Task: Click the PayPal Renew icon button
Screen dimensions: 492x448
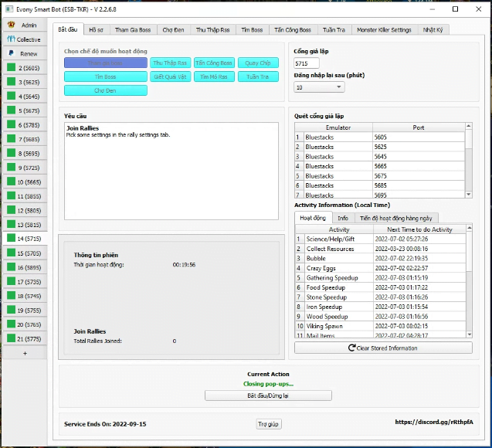Action: pyautogui.click(x=12, y=54)
